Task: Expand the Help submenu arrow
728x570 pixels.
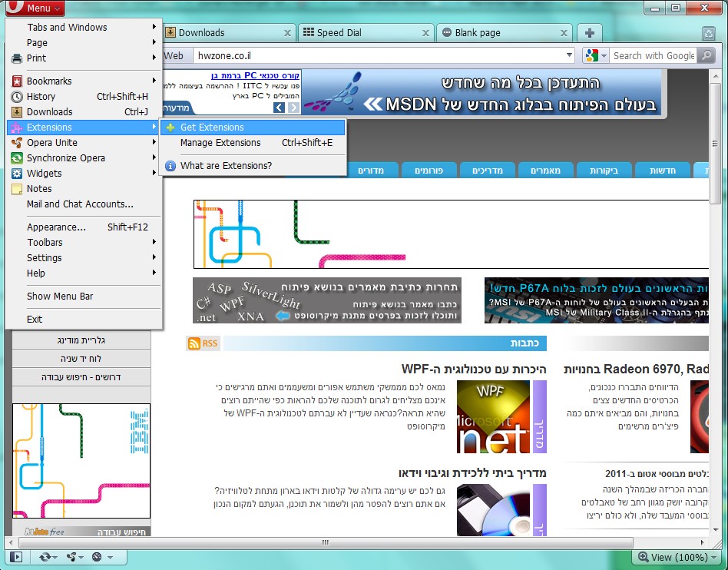Action: 154,273
